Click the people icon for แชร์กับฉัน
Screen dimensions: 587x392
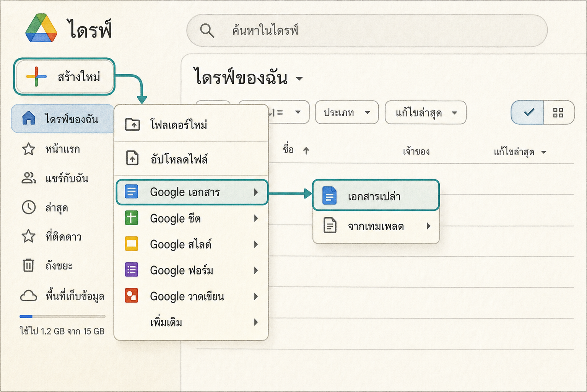(29, 178)
